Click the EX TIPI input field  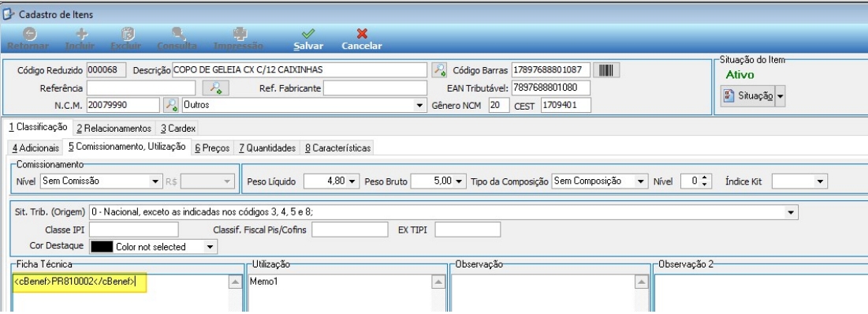click(468, 230)
